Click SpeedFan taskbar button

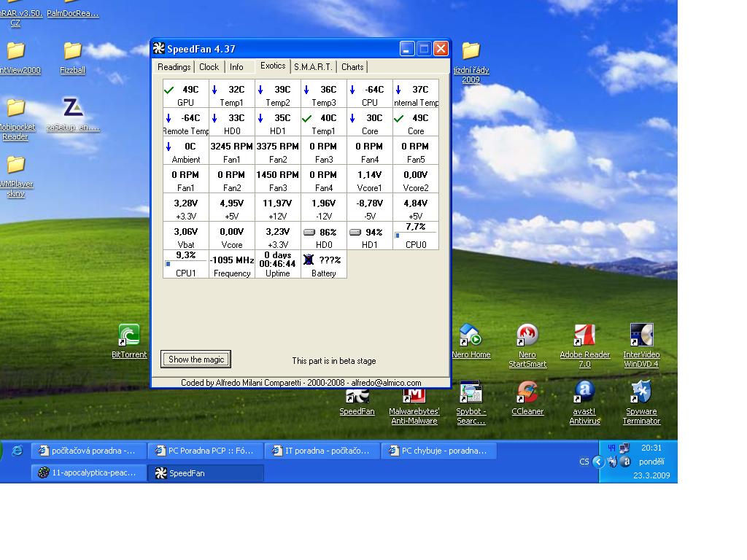tap(206, 473)
